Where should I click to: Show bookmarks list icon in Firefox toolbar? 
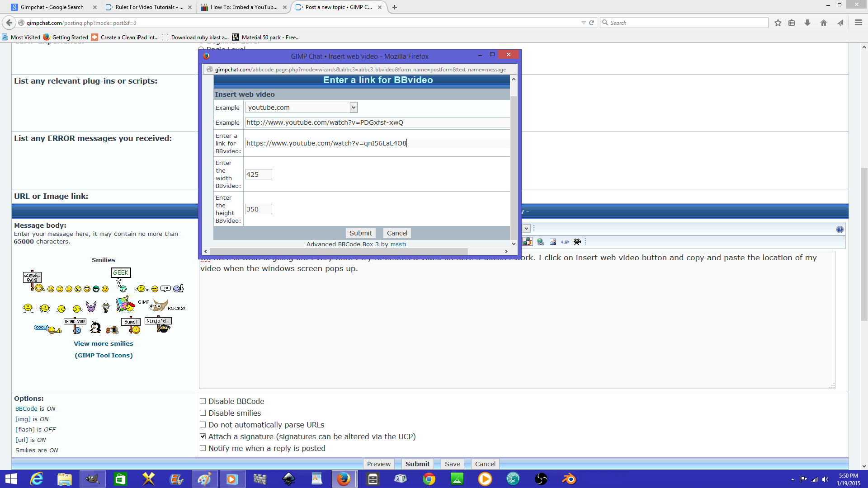coord(792,23)
